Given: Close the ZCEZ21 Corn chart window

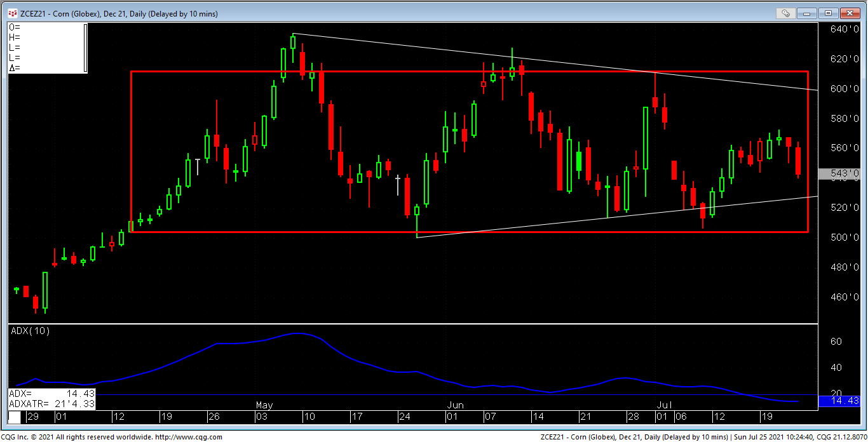Looking at the screenshot, I should (x=850, y=13).
